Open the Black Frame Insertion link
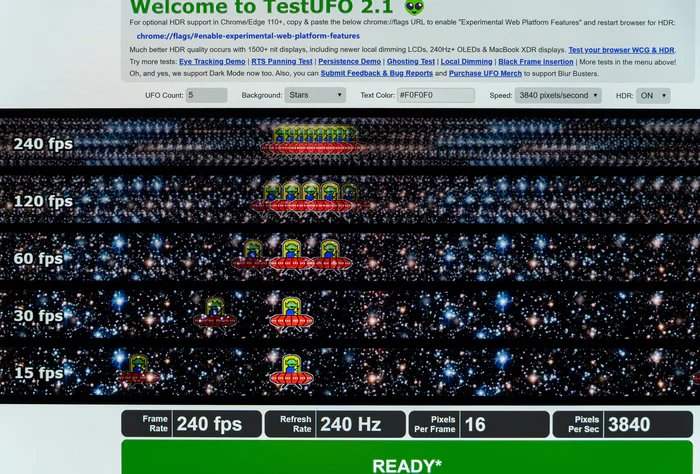Image resolution: width=700 pixels, height=474 pixels. [x=536, y=62]
